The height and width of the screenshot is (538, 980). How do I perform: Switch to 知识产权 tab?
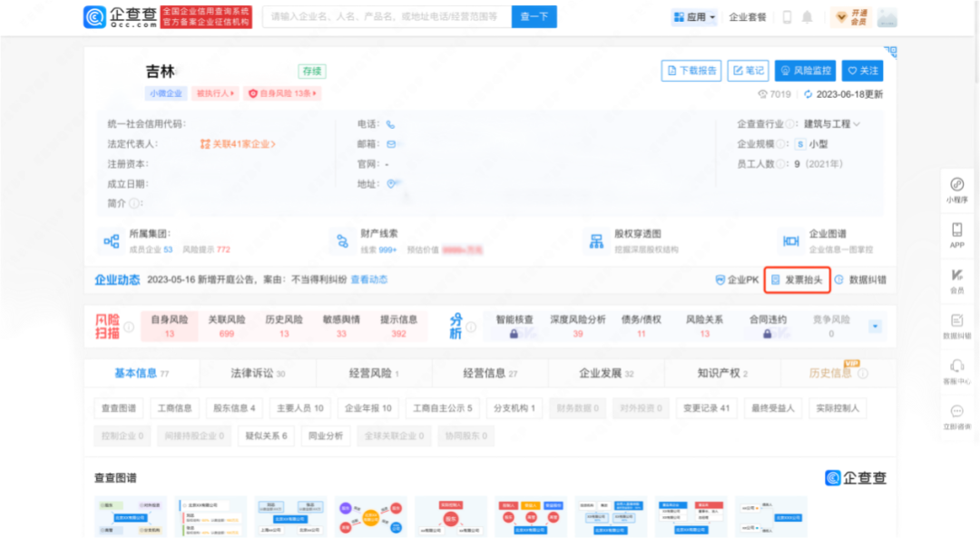click(x=722, y=374)
